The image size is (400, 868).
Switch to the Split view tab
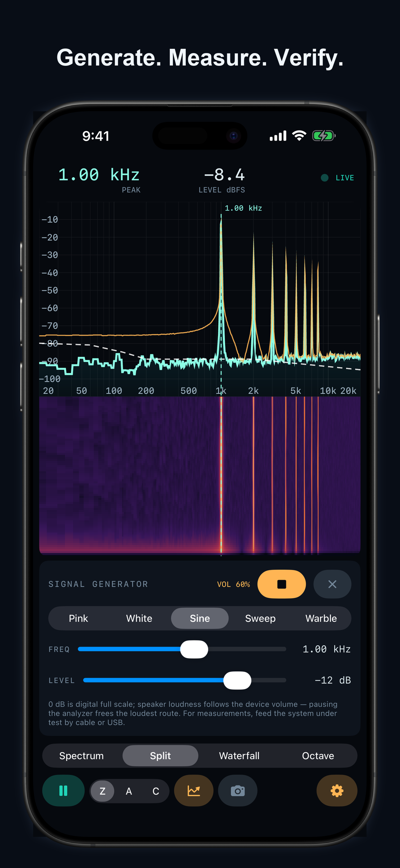pyautogui.click(x=160, y=756)
